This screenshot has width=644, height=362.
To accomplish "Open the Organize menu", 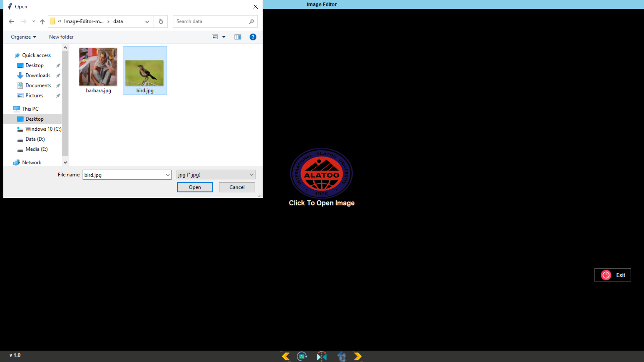I will [x=23, y=37].
